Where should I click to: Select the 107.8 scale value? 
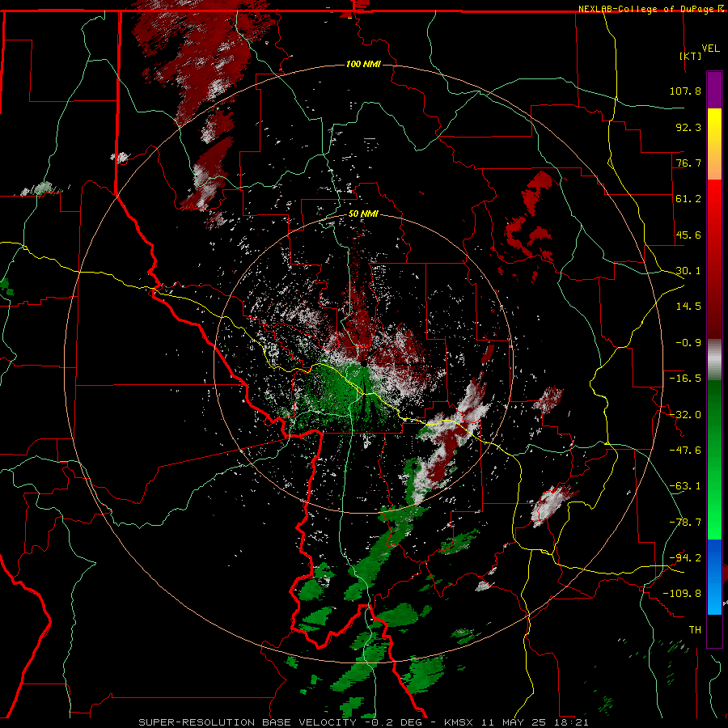(x=685, y=91)
